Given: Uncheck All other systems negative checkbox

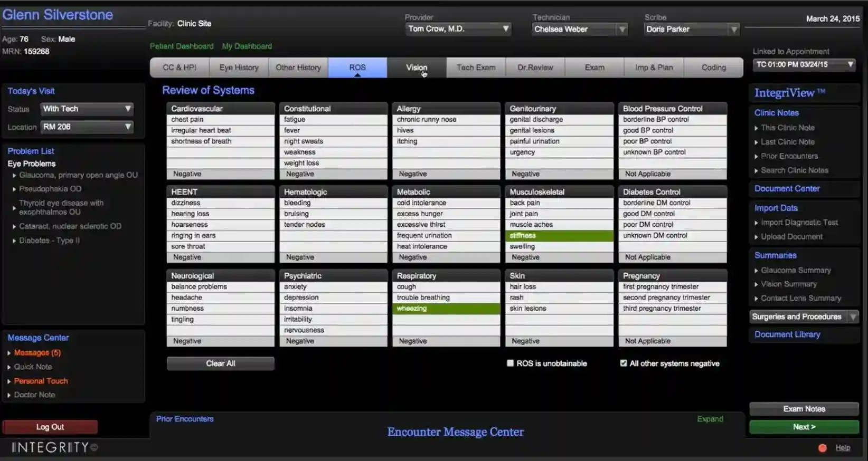Looking at the screenshot, I should point(624,363).
